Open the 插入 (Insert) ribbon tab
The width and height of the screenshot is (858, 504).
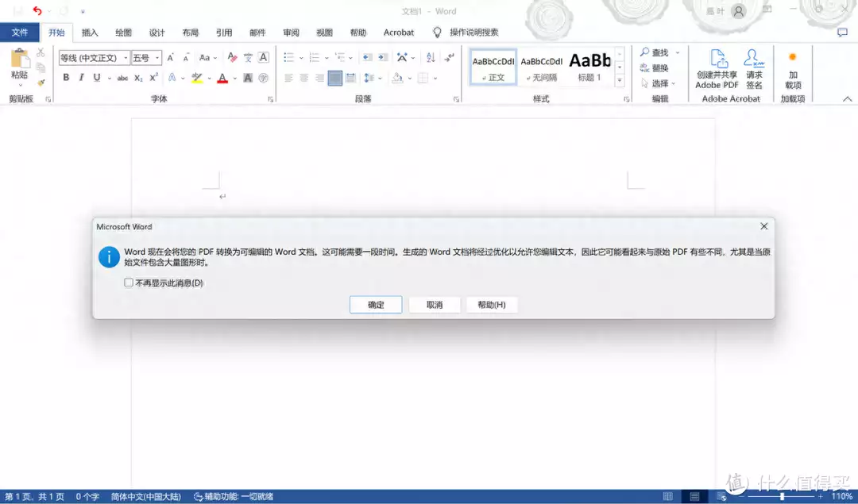(x=90, y=33)
